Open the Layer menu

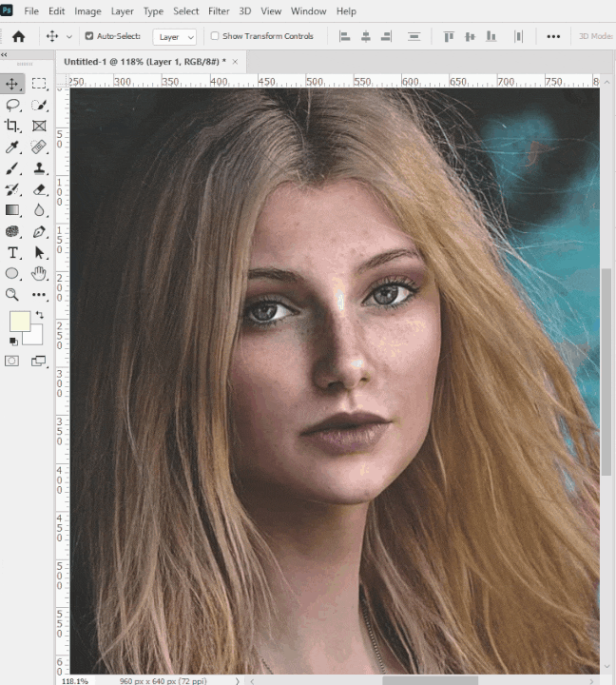123,11
